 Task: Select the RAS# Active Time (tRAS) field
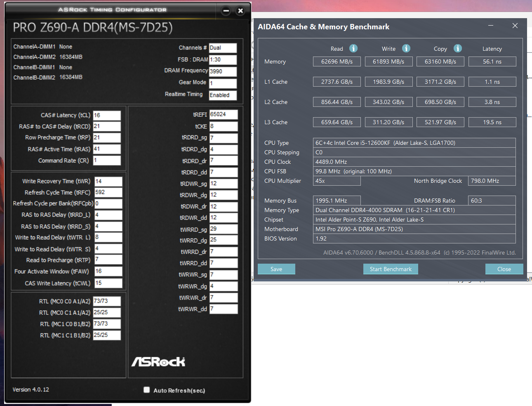[107, 149]
